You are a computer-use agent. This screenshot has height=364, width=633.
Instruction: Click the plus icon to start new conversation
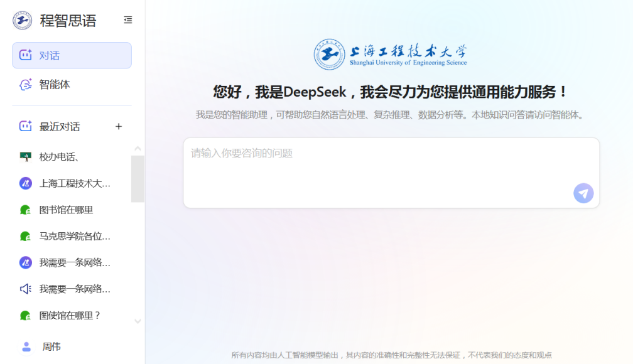click(119, 126)
